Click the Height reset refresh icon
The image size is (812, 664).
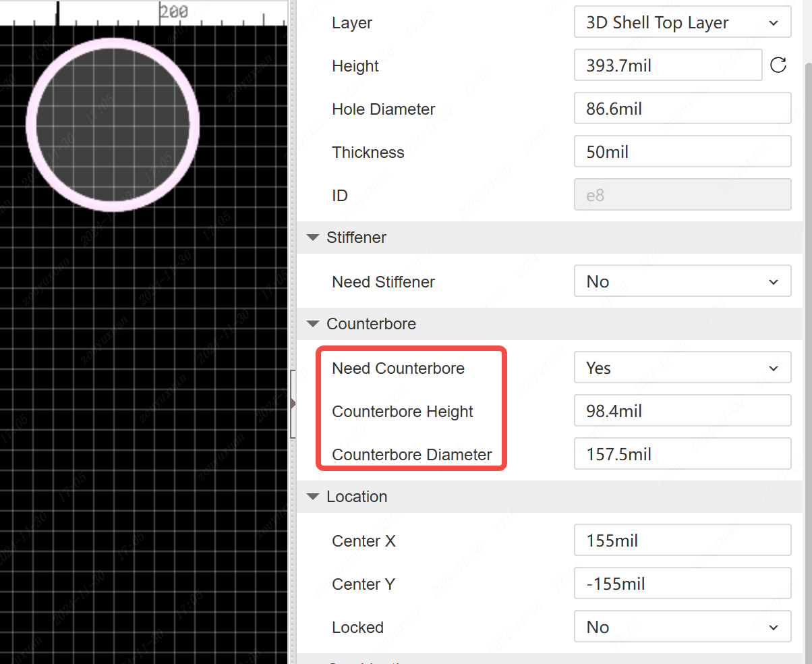coord(778,65)
